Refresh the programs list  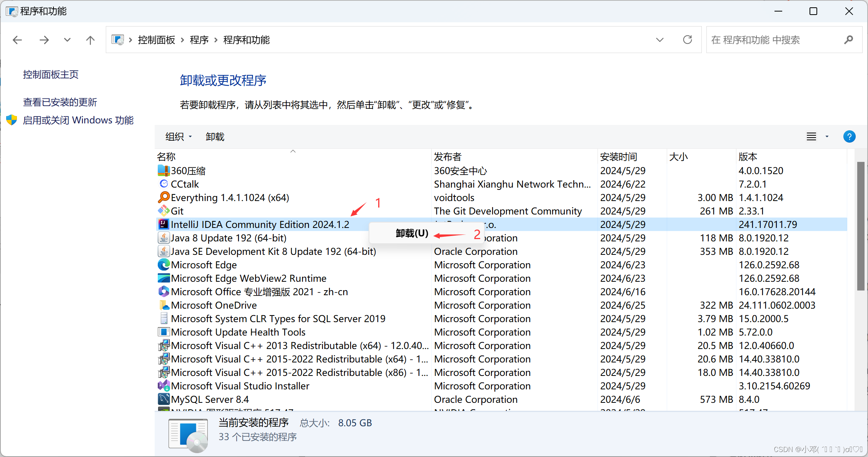687,40
